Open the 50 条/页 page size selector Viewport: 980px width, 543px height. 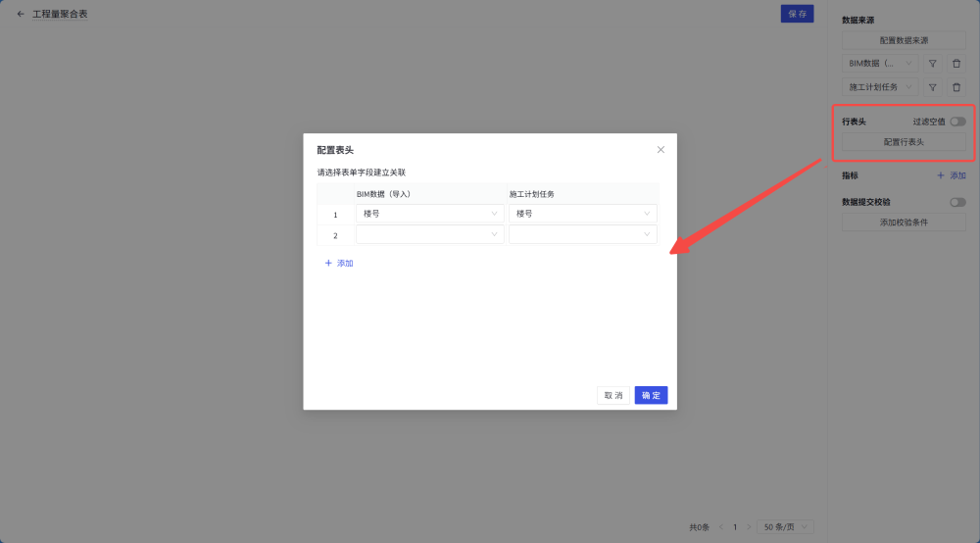pos(787,527)
